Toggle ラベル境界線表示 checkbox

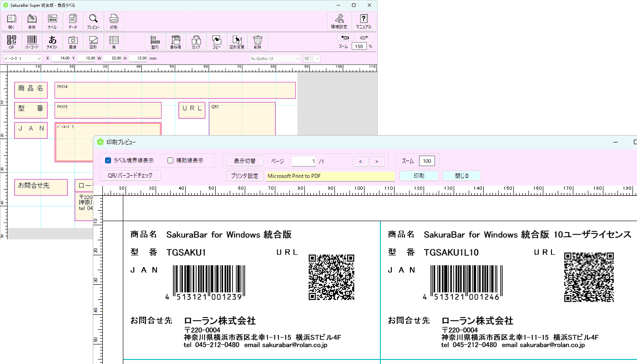tap(108, 160)
